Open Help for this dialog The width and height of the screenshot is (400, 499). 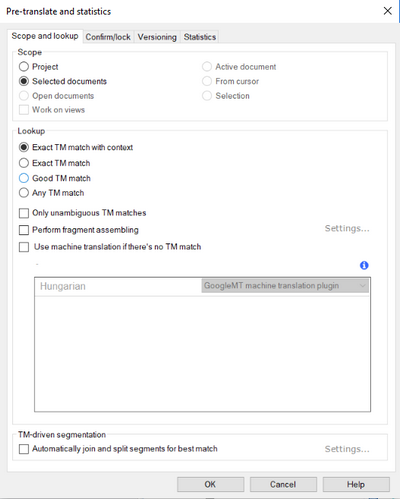(x=356, y=484)
